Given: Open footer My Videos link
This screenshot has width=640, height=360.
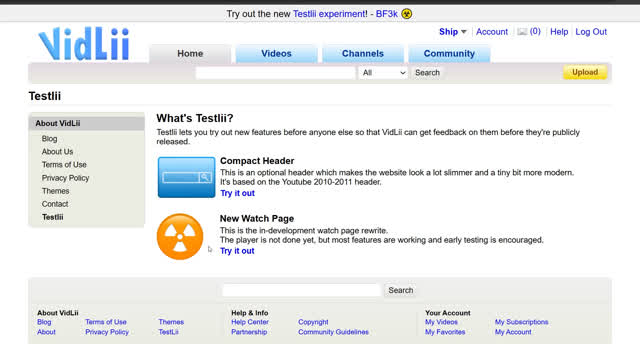Looking at the screenshot, I should [x=441, y=322].
